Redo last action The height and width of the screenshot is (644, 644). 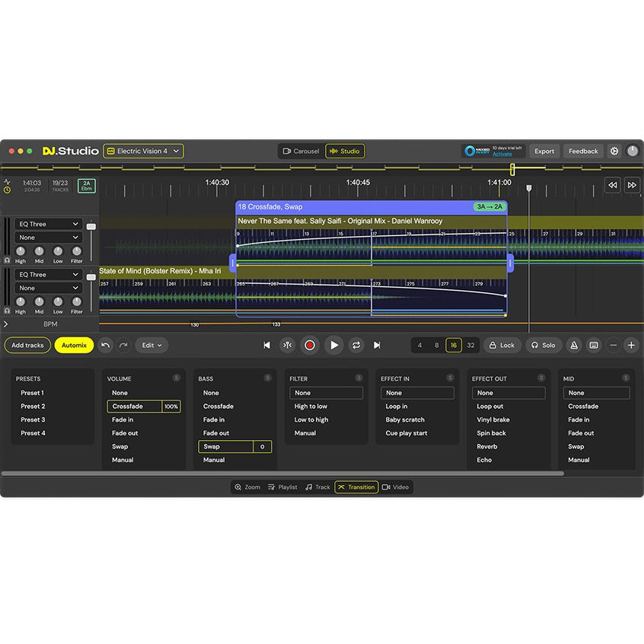(x=123, y=346)
